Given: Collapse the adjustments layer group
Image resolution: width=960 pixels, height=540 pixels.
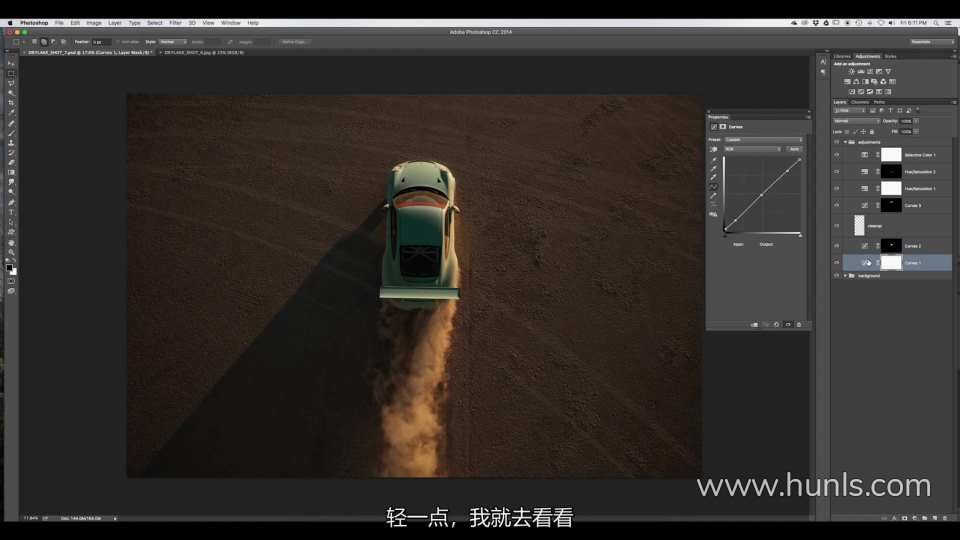Looking at the screenshot, I should (x=845, y=142).
